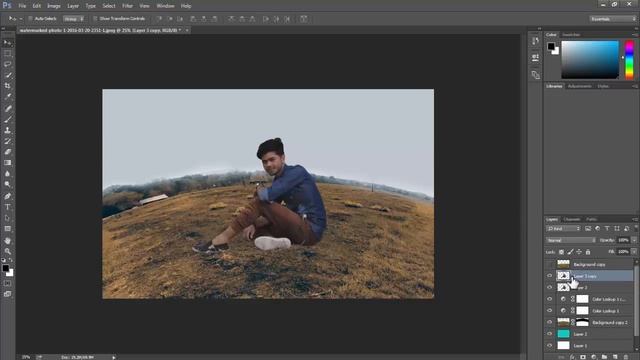The height and width of the screenshot is (360, 640).
Task: Select the Zoom tool in toolbox
Action: [x=8, y=251]
